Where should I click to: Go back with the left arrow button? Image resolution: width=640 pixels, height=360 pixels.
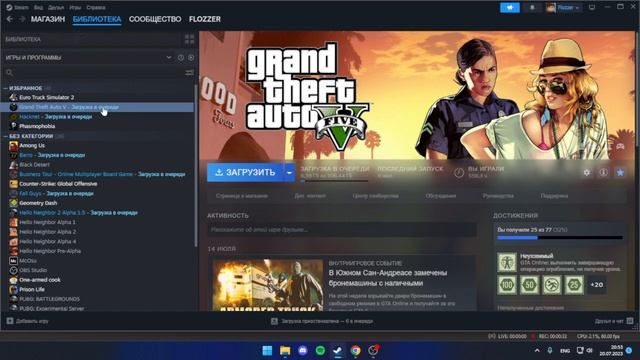pos(10,19)
